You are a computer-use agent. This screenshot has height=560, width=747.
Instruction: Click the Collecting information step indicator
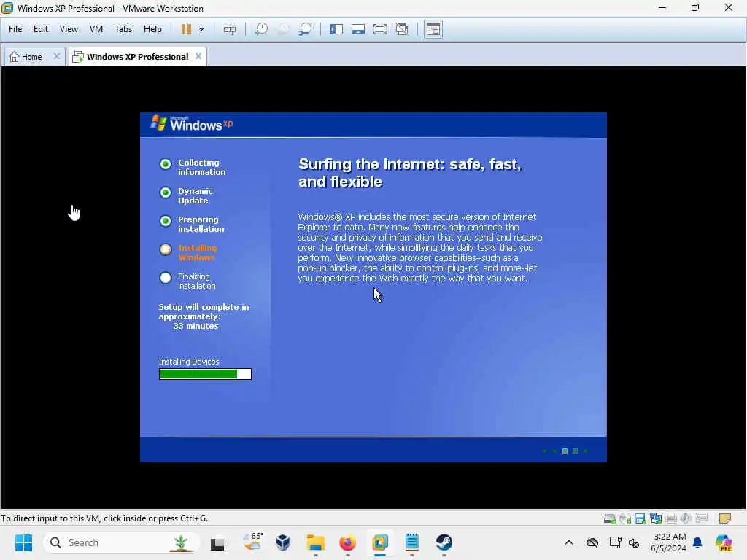click(x=166, y=164)
